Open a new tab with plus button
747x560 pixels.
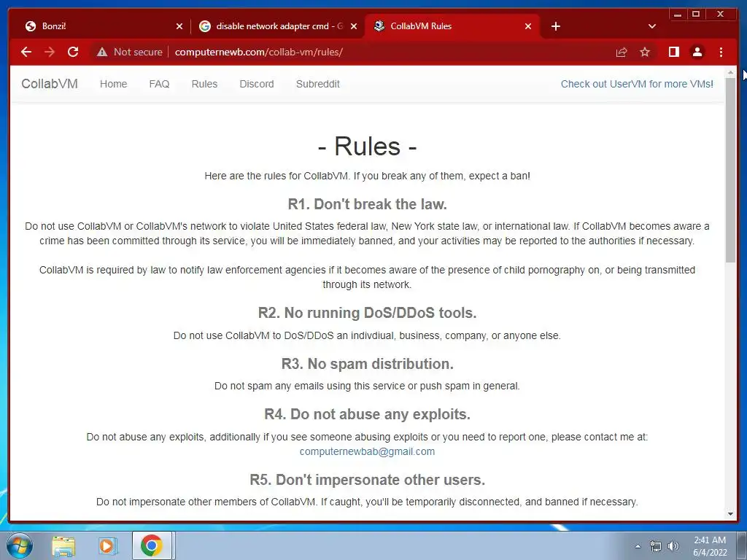tap(555, 26)
